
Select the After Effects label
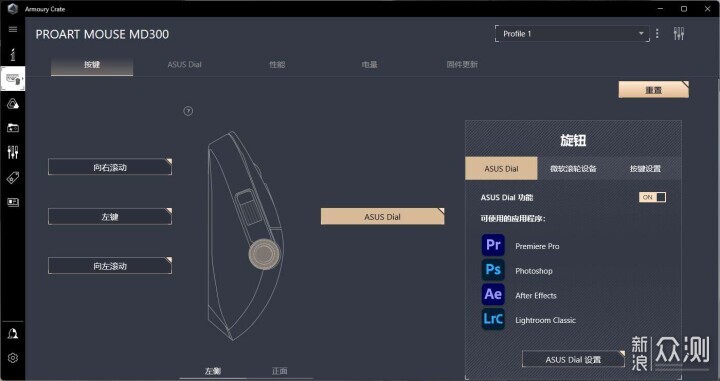pos(535,296)
